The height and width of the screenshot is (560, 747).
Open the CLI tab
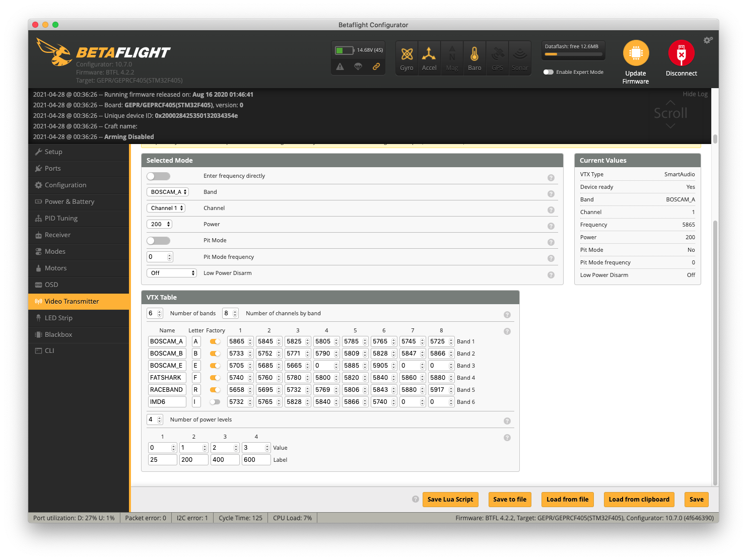tap(79, 351)
